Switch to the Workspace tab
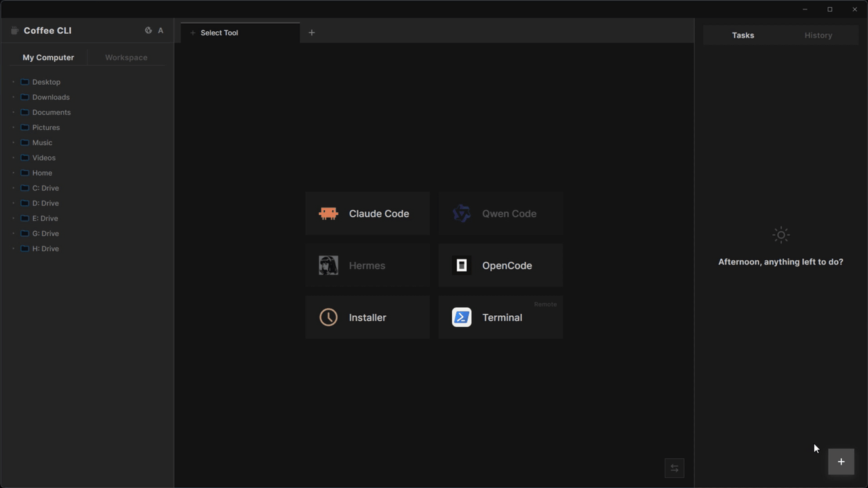The height and width of the screenshot is (488, 868). pos(126,58)
